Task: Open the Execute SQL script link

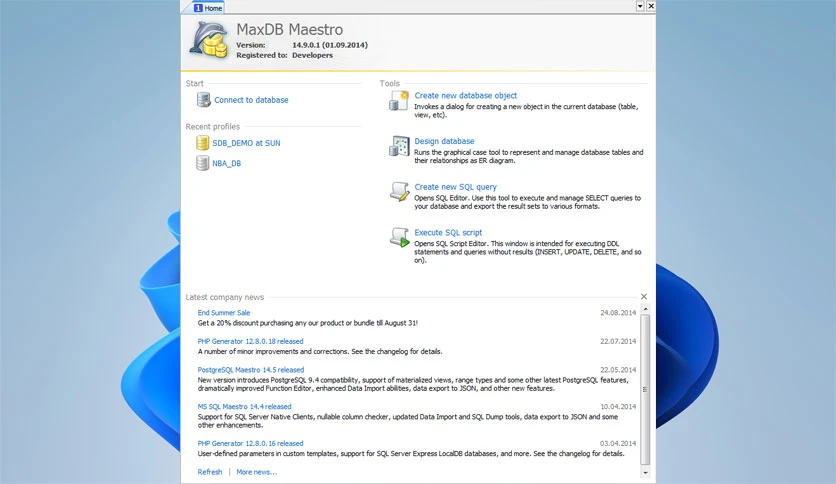Action: tap(448, 232)
